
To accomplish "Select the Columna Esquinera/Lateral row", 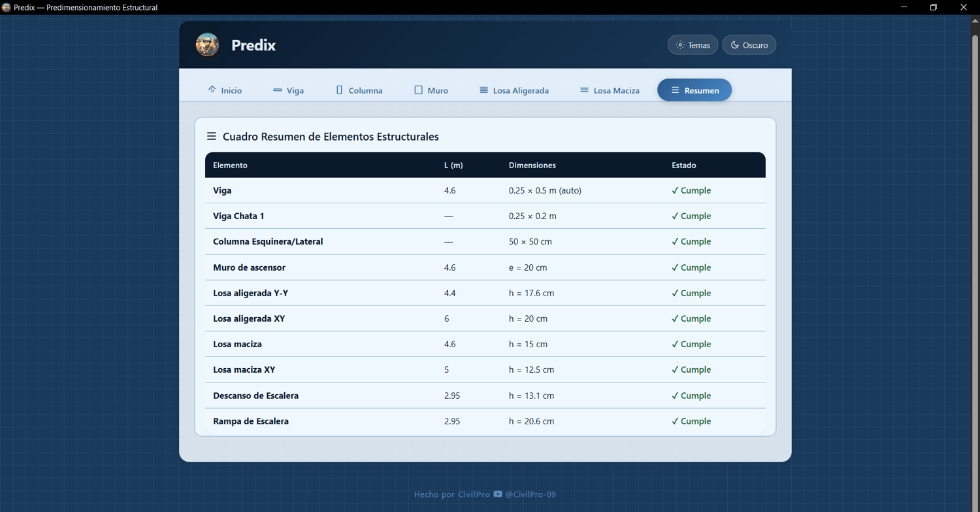I will 485,241.
